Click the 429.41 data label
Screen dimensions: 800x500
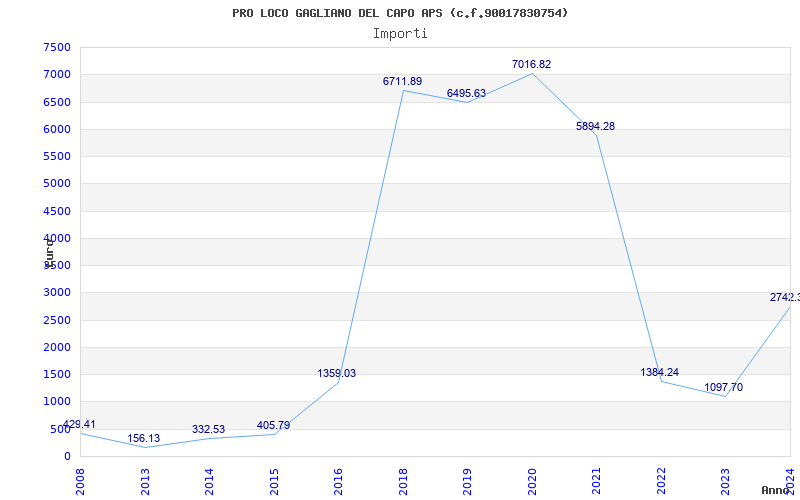click(79, 424)
